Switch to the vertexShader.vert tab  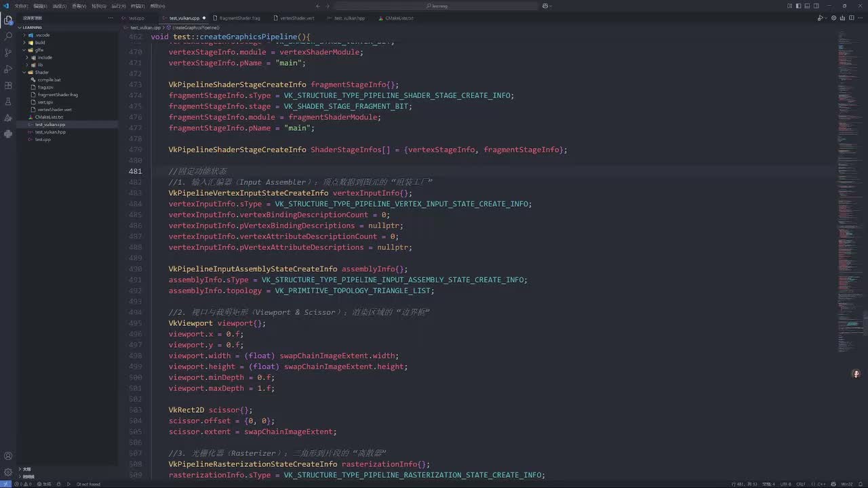tap(297, 18)
